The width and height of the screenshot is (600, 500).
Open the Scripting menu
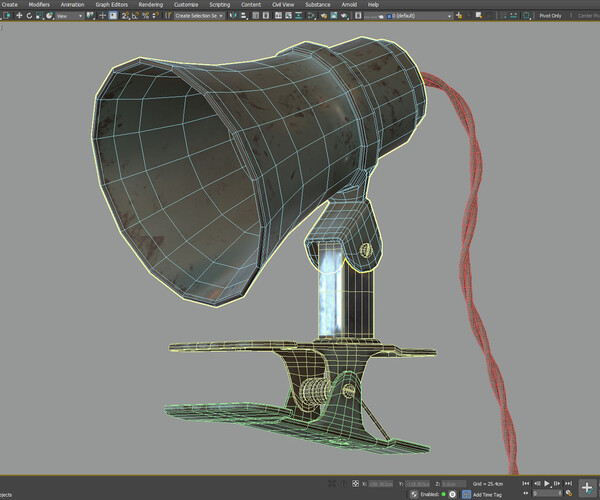click(220, 5)
